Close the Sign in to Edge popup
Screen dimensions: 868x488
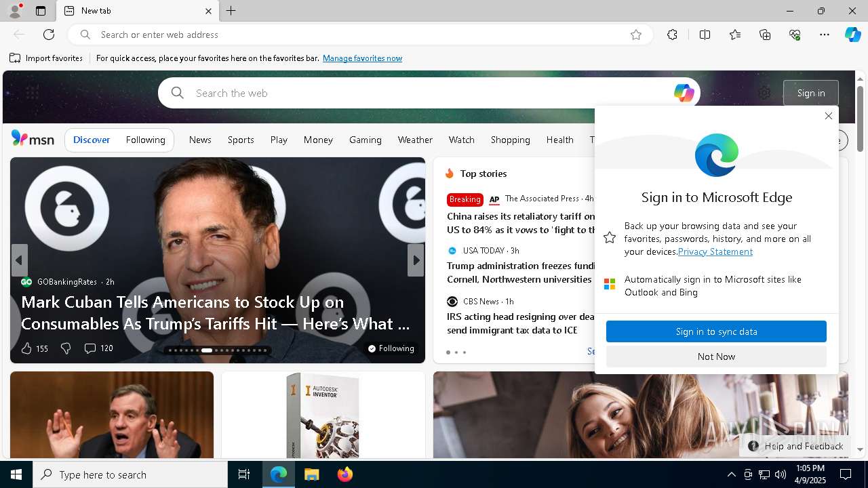(x=828, y=116)
